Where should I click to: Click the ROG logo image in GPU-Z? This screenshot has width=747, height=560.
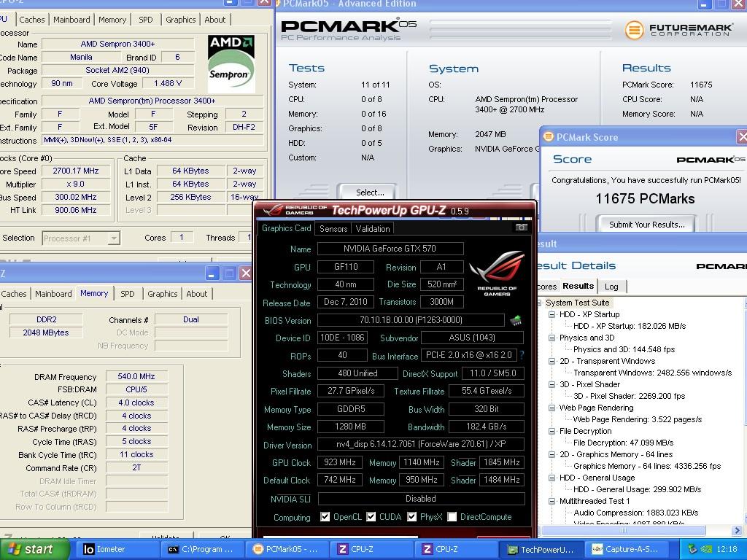click(496, 273)
